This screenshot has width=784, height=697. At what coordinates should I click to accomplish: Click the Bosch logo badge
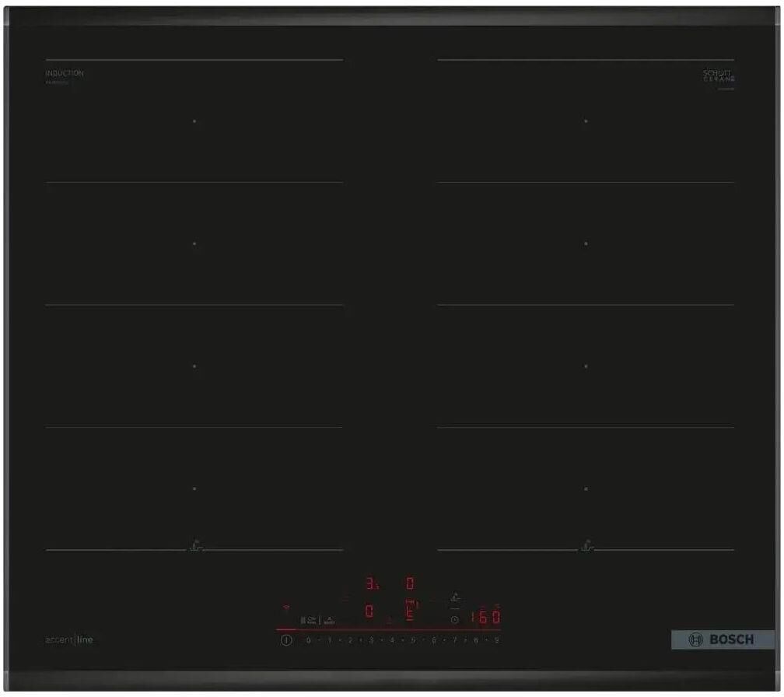click(x=723, y=639)
